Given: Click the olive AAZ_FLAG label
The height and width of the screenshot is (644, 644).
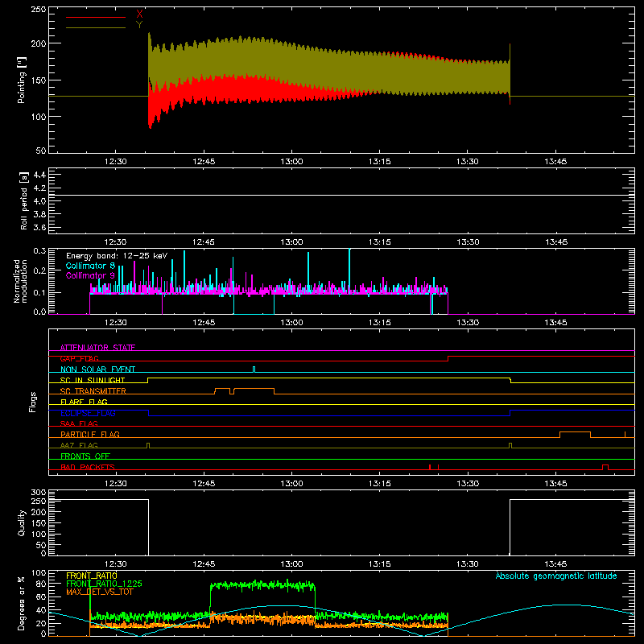Looking at the screenshot, I should pos(79,445).
